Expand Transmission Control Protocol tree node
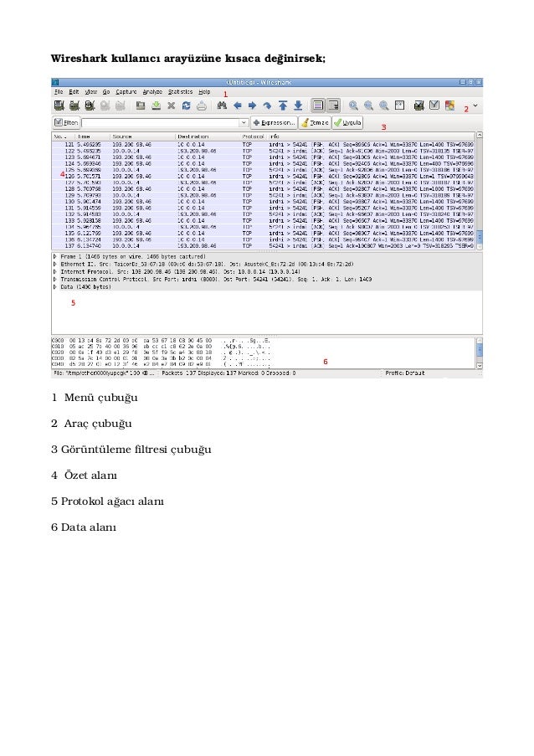The height and width of the screenshot is (756, 534). point(55,279)
